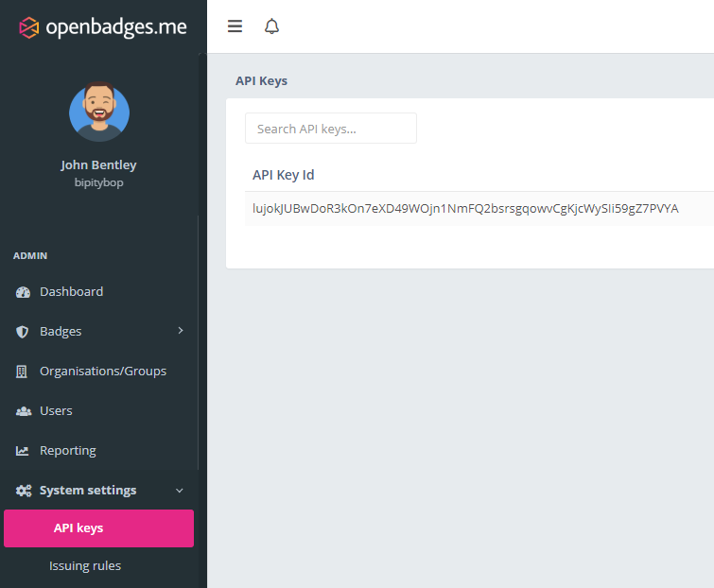Viewport: 714px width, 588px height.
Task: Collapse the System settings chevron
Action: coord(180,491)
